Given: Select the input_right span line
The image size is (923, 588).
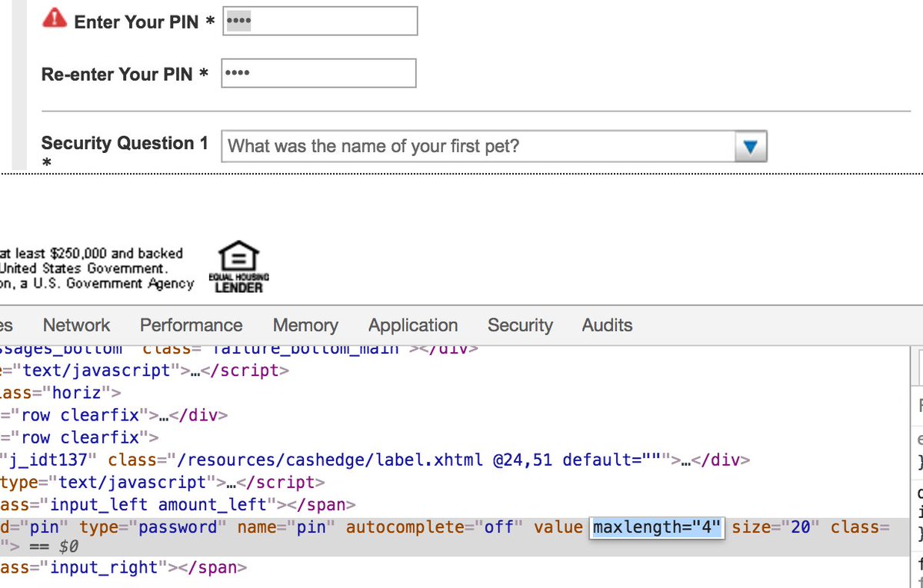Looking at the screenshot, I should (123, 568).
